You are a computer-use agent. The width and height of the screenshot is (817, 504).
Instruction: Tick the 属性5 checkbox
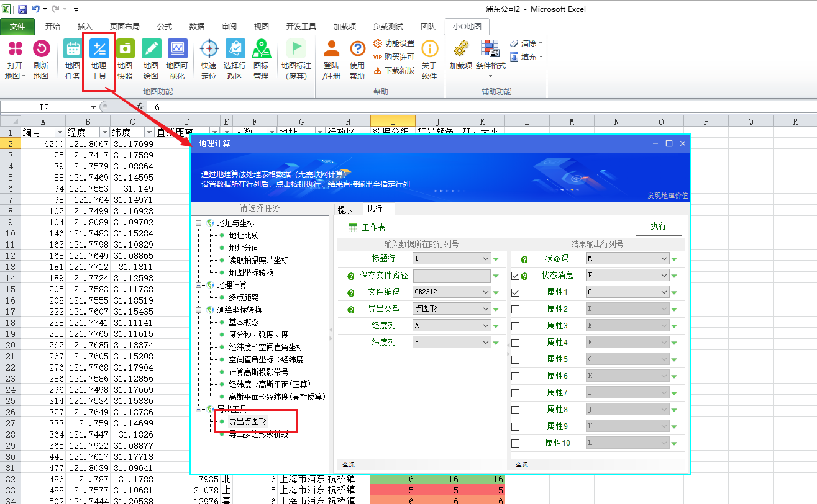click(515, 359)
